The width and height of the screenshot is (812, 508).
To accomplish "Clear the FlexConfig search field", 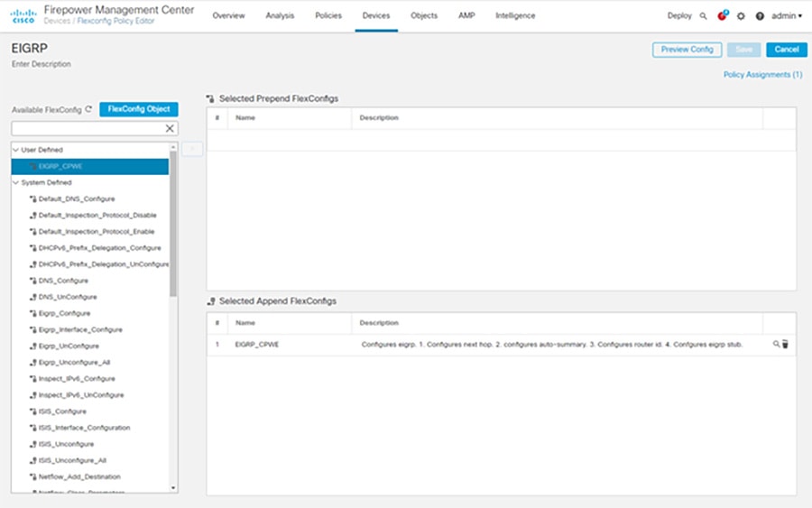I will point(170,128).
